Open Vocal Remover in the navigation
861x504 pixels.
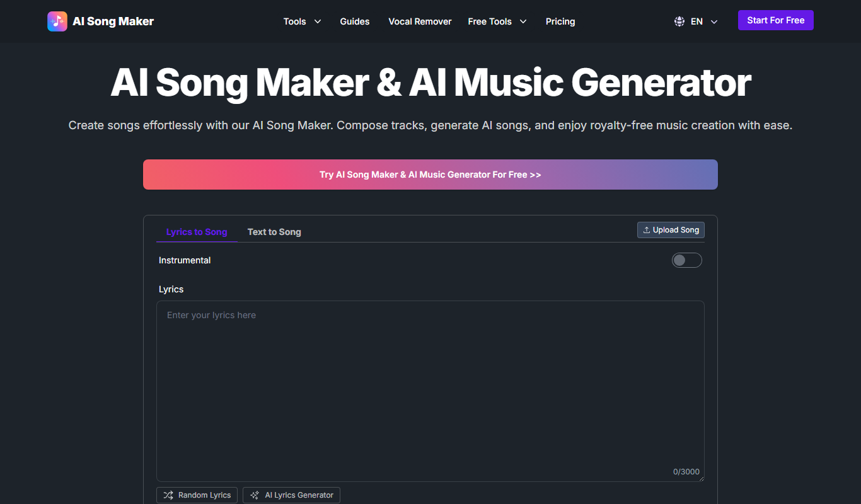420,21
